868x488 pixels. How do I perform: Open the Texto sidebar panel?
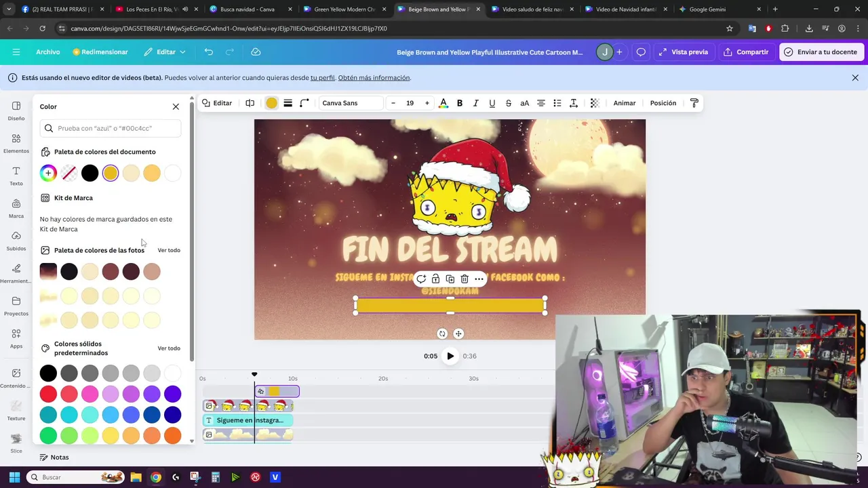16,176
